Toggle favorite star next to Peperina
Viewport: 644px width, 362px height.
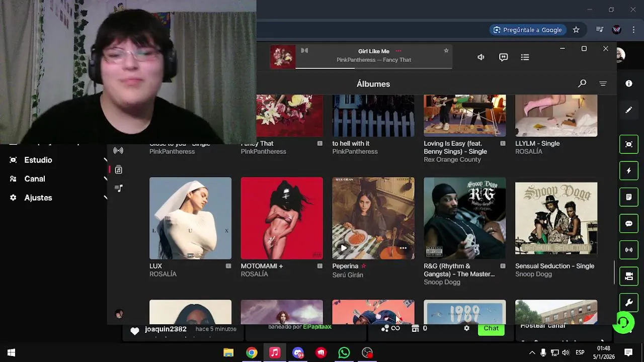click(363, 266)
